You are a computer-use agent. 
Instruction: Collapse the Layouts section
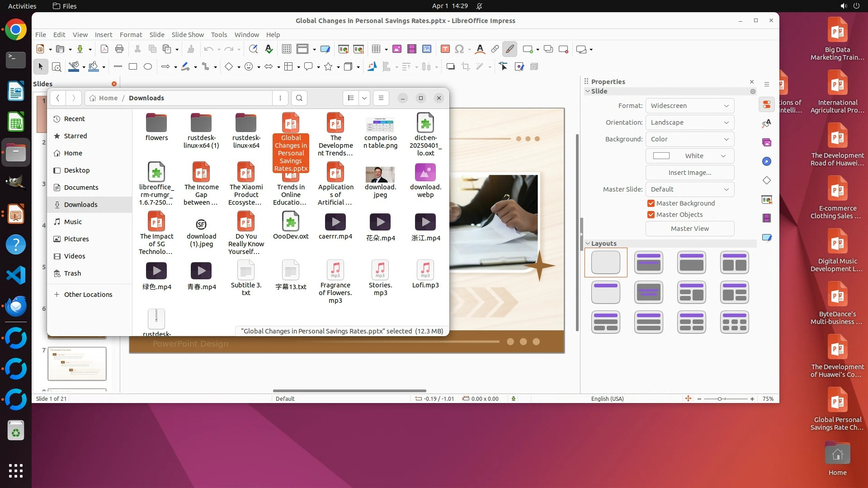click(588, 244)
